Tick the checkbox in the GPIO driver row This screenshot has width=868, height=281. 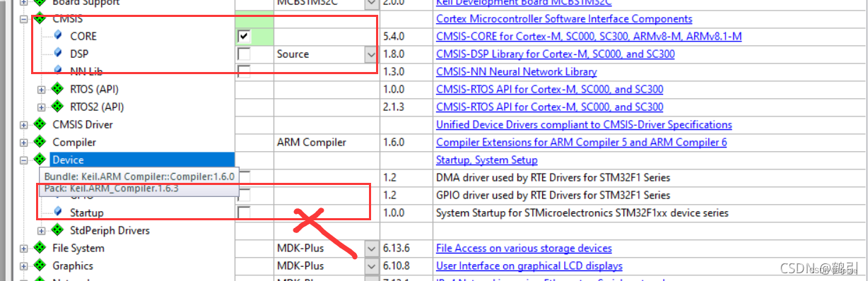244,195
